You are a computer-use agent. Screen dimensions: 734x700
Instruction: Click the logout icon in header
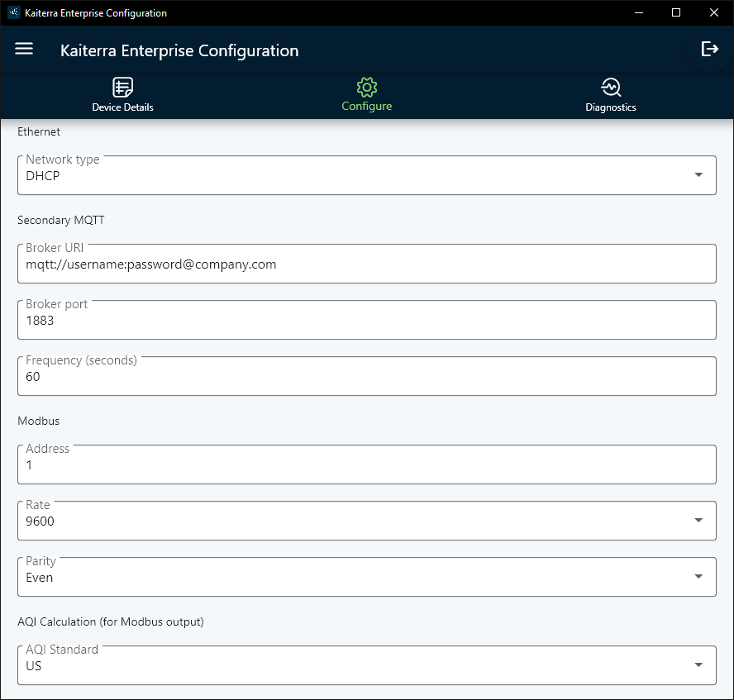[x=710, y=49]
